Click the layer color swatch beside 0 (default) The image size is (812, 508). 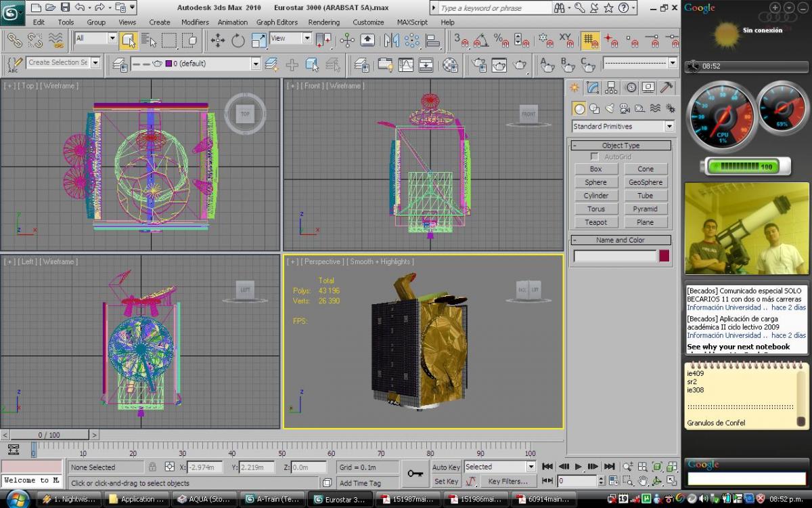169,64
